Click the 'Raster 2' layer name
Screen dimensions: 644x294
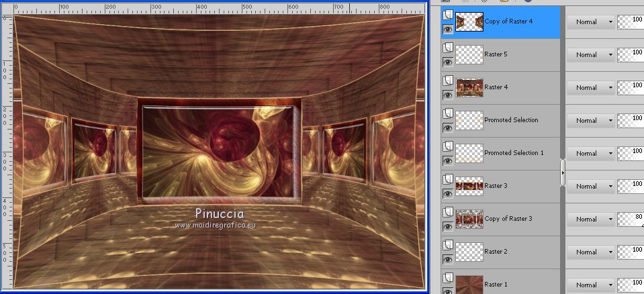(x=496, y=251)
